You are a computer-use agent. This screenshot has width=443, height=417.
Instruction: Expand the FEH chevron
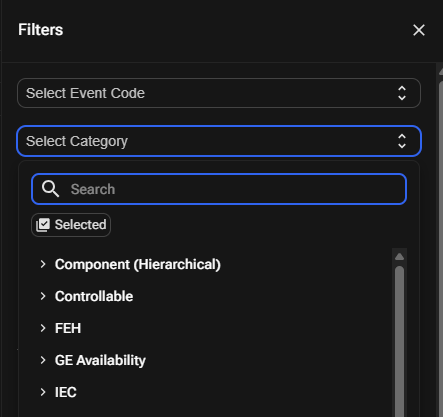pos(43,328)
